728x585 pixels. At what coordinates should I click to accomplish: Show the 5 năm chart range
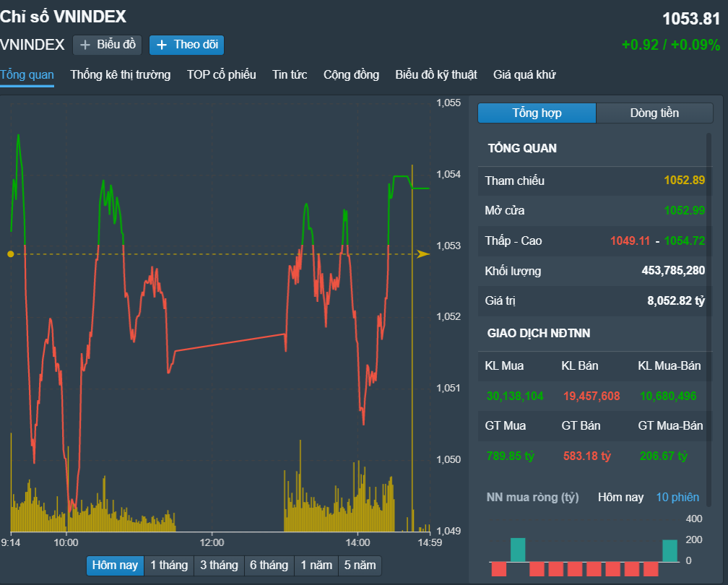360,565
